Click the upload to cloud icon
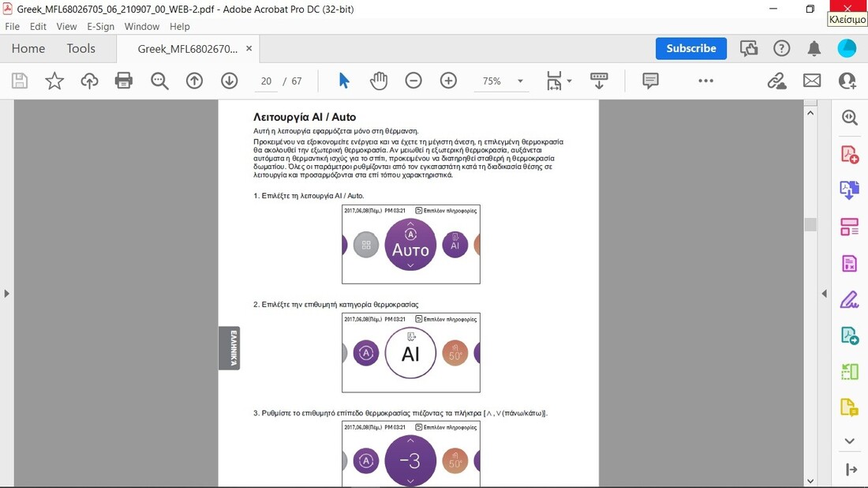 (x=89, y=81)
